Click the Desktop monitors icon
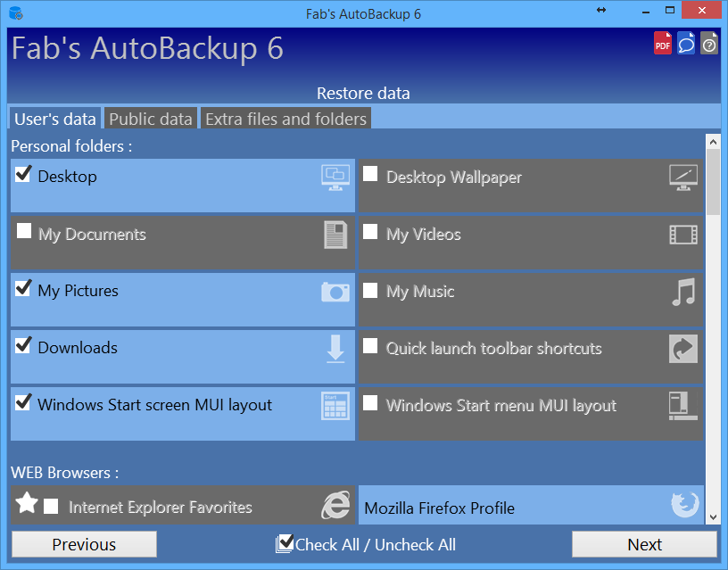728x570 pixels. click(x=335, y=178)
